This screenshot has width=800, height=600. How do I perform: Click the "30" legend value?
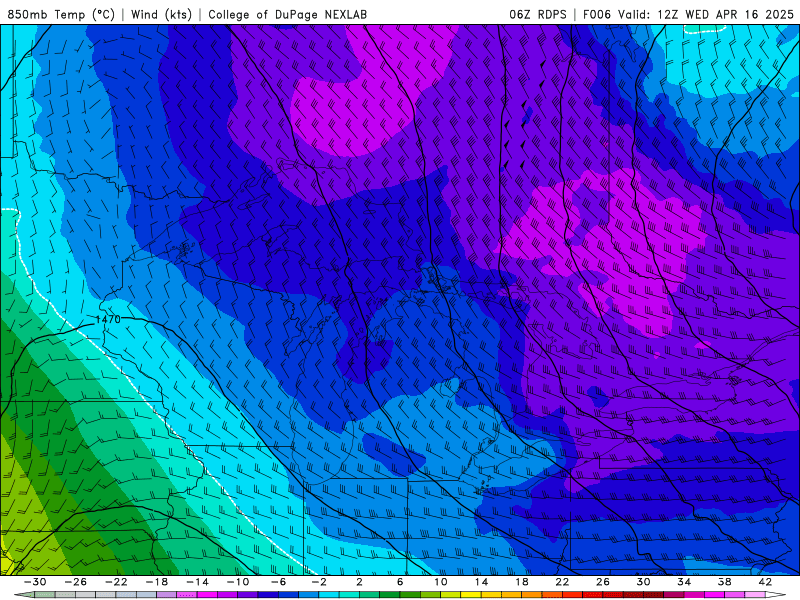click(643, 582)
